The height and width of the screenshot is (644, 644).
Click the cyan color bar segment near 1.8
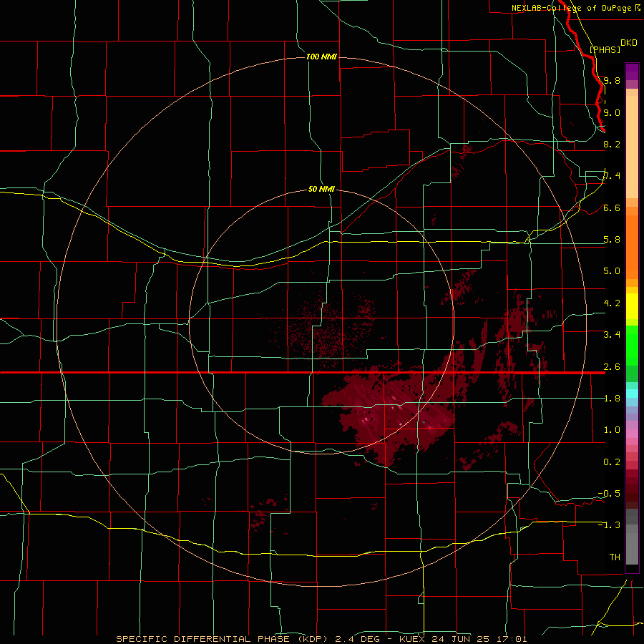pos(632,394)
